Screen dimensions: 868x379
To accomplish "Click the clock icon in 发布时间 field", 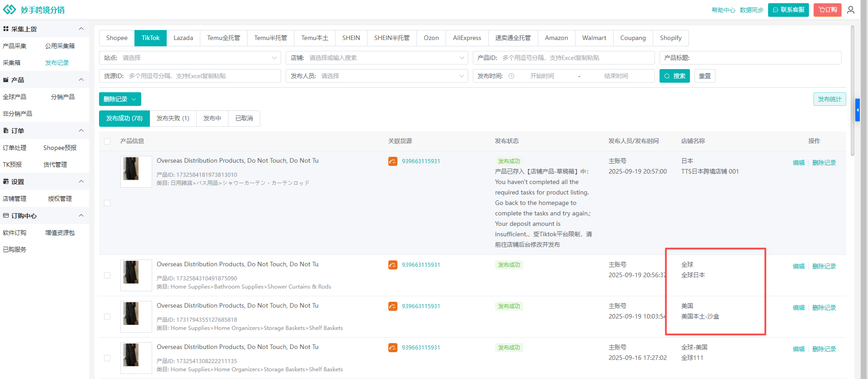I will [x=511, y=76].
